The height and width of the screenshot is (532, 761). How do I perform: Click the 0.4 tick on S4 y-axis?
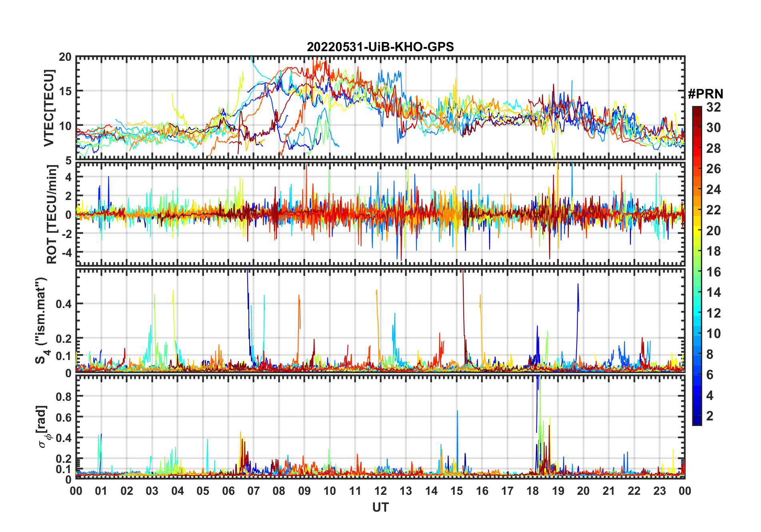64,304
